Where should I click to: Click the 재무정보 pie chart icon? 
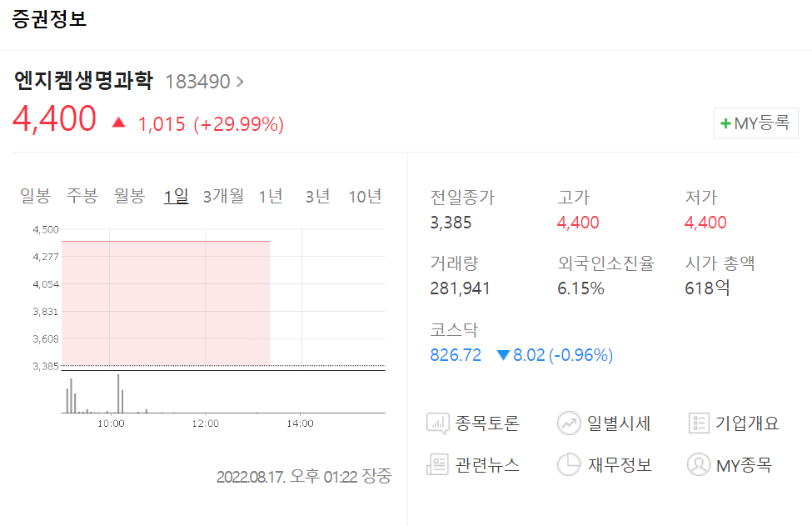tap(569, 465)
